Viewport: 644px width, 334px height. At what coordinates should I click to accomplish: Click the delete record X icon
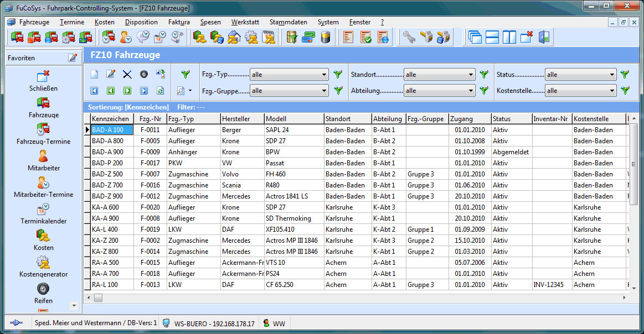(127, 74)
